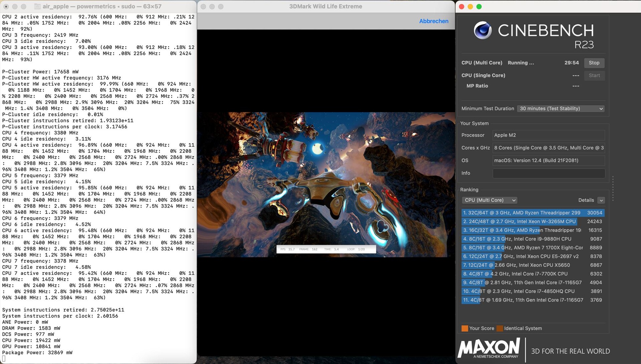The width and height of the screenshot is (641, 364).
Task: Click the Info input field
Action: coord(549,173)
